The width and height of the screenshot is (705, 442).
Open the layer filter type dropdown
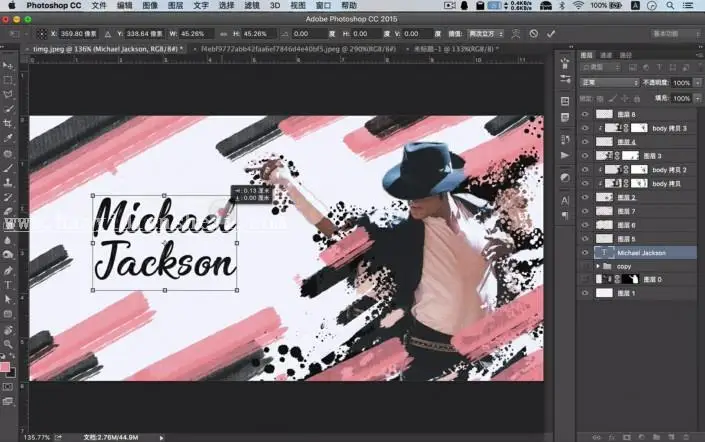(600, 67)
